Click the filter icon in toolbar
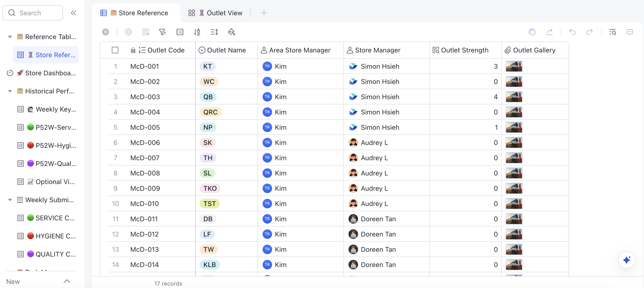644x288 pixels. pos(163,32)
